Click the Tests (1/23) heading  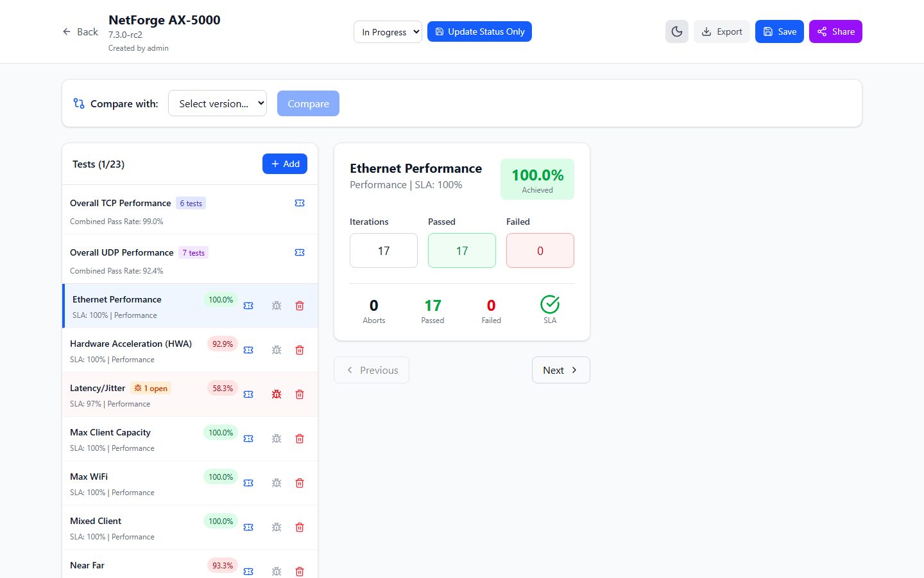coord(98,164)
